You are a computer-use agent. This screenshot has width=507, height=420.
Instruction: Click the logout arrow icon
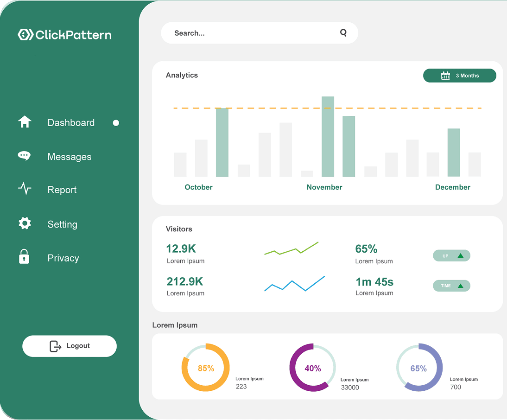click(x=55, y=346)
